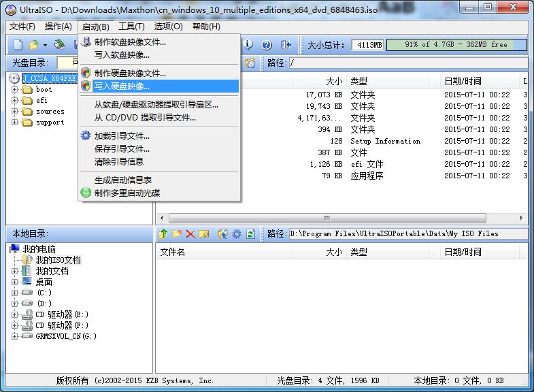Click the add-files icon in local toolbar
The image size is (534, 392).
[222, 234]
